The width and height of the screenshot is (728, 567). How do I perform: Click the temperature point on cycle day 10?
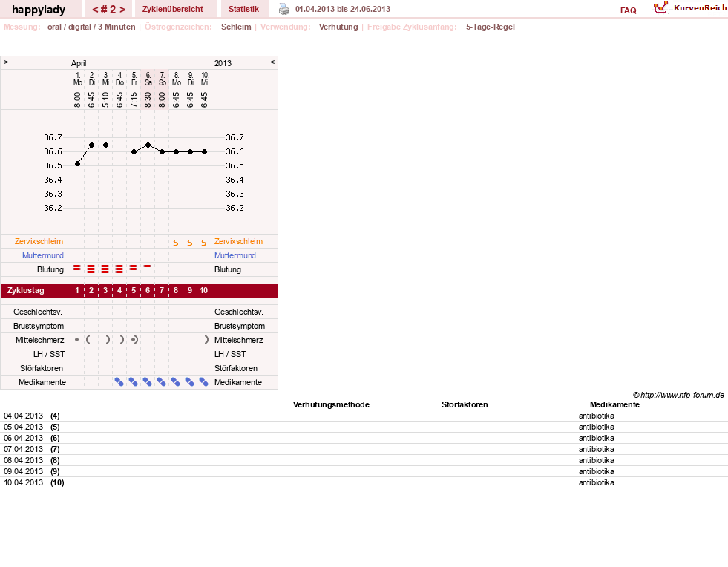[x=204, y=152]
